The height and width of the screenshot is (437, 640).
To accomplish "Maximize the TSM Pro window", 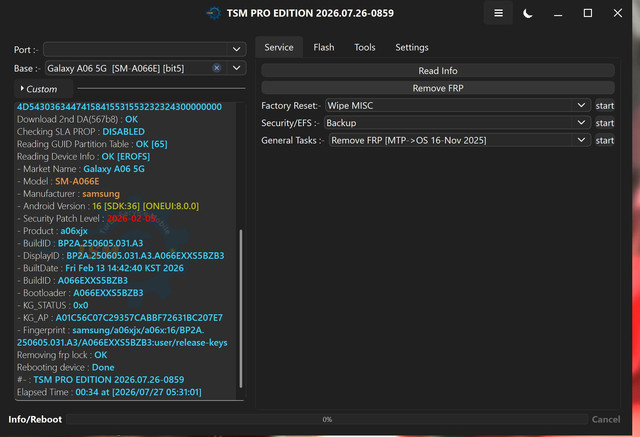I will click(x=588, y=13).
